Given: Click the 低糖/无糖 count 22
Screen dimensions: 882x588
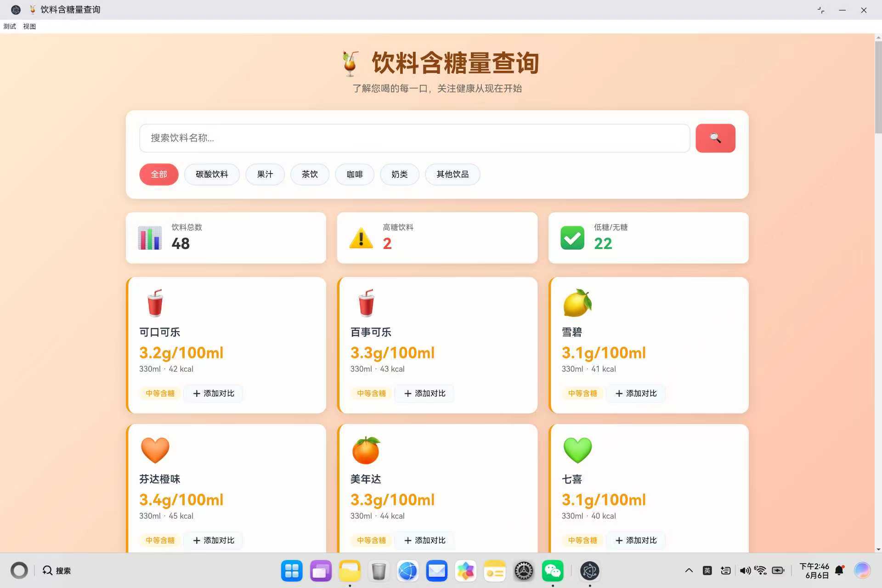Looking at the screenshot, I should point(603,243).
